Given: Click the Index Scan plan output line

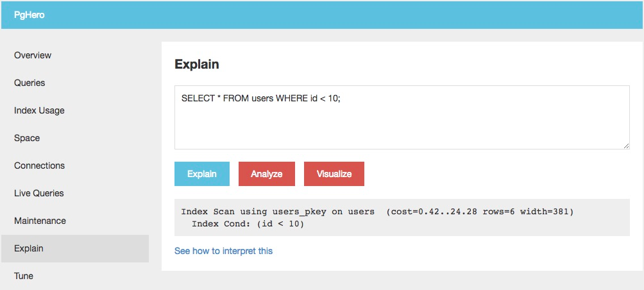Looking at the screenshot, I should click(377, 211).
